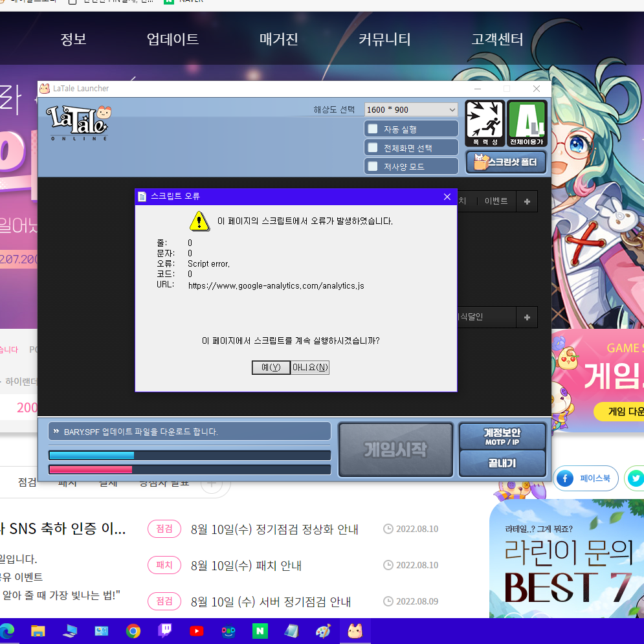
Task: Close the 스크립트 오류 dialog with X
Action: 447,197
